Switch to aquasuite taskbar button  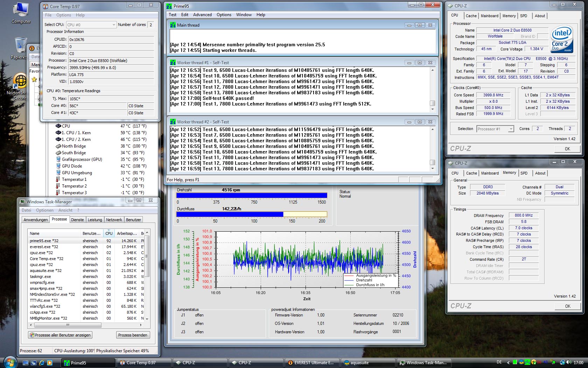(x=367, y=363)
